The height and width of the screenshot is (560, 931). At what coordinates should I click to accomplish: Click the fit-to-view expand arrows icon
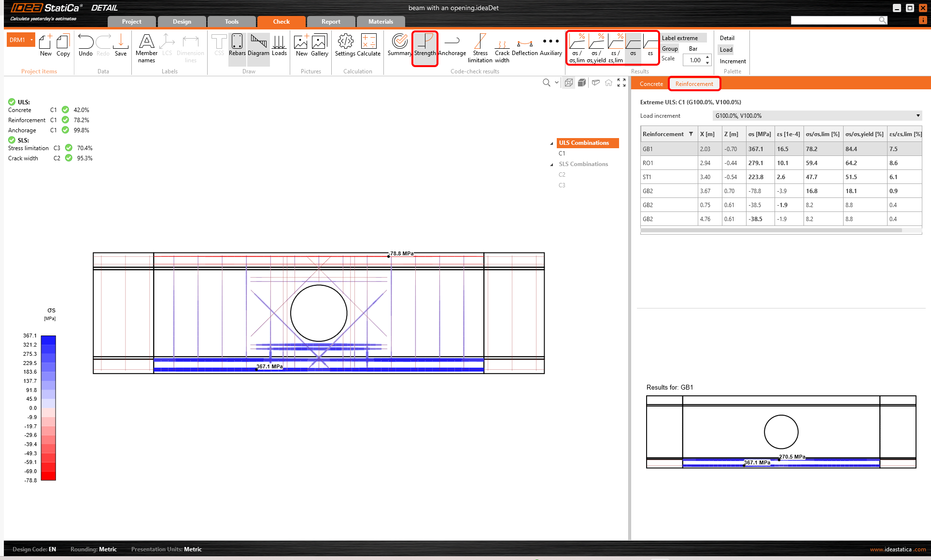tap(621, 83)
